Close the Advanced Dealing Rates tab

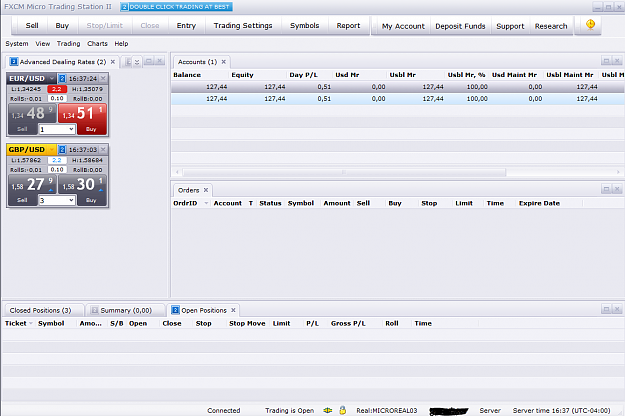click(x=113, y=62)
